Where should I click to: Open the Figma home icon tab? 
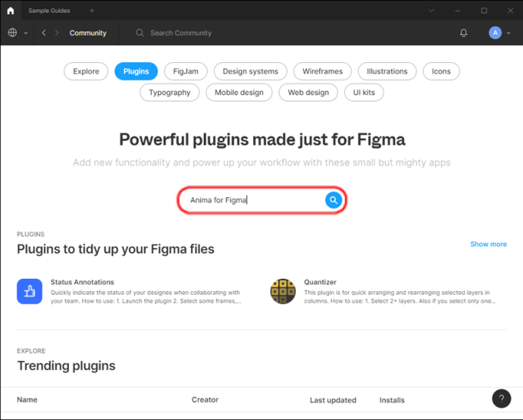tap(11, 11)
